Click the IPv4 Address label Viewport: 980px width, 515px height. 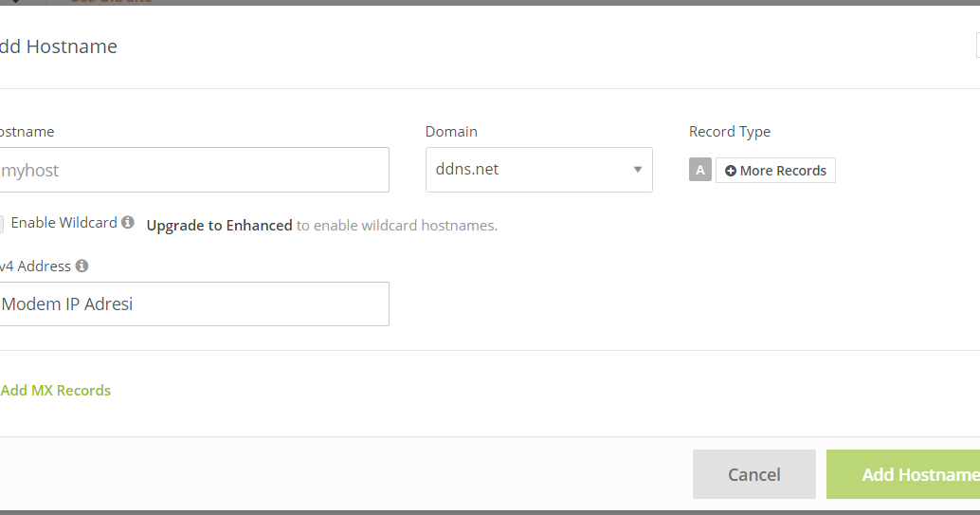coord(36,267)
